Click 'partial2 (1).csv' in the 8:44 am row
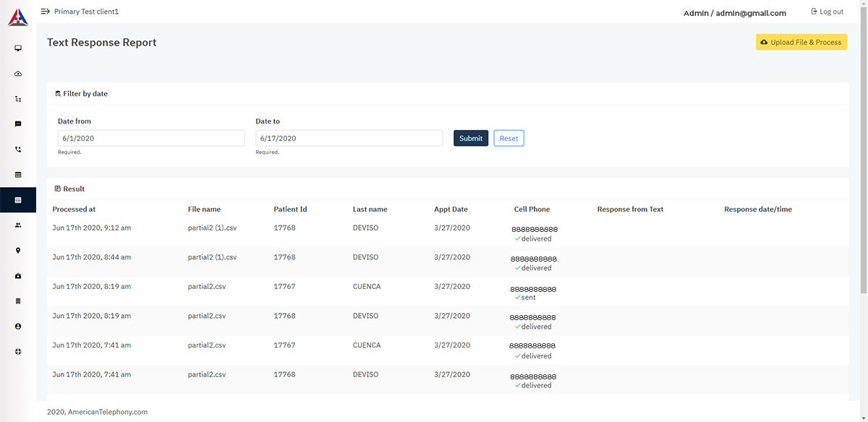The height and width of the screenshot is (422, 868). (212, 257)
